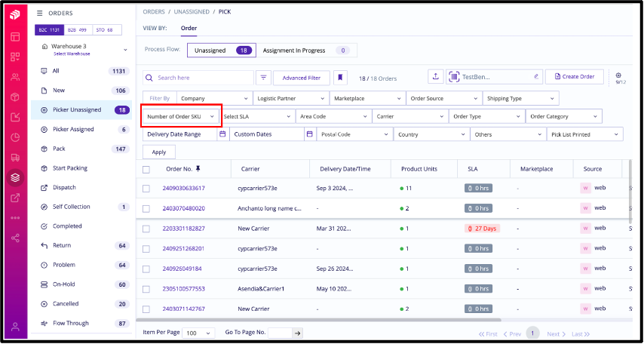Select checkbox for order 2203301182827
Screen dimensions: 644x344
tap(146, 228)
